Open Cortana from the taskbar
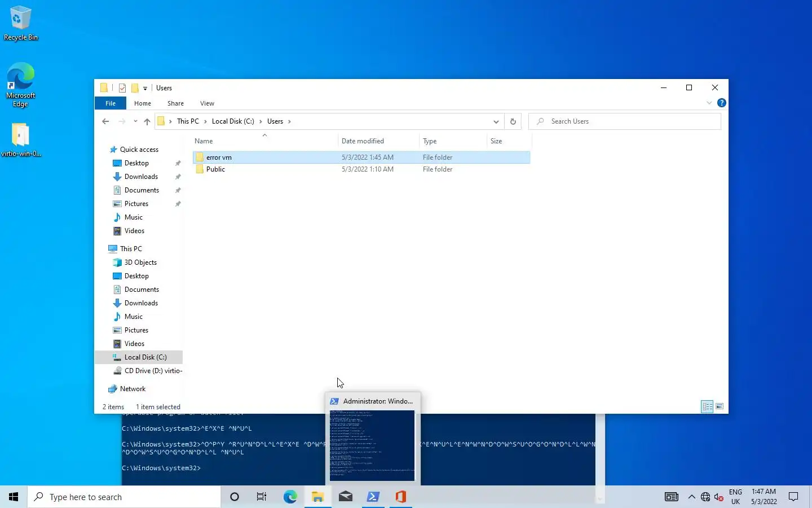The image size is (812, 508). click(x=235, y=497)
